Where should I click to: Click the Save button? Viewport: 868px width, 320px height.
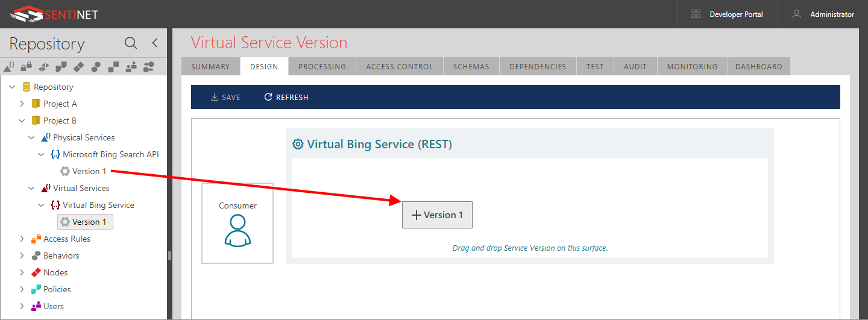(x=225, y=97)
